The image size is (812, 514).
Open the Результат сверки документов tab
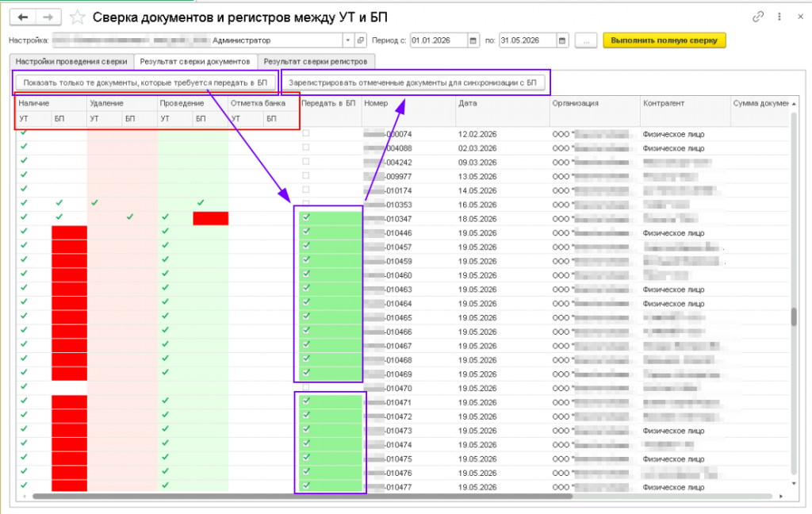195,62
